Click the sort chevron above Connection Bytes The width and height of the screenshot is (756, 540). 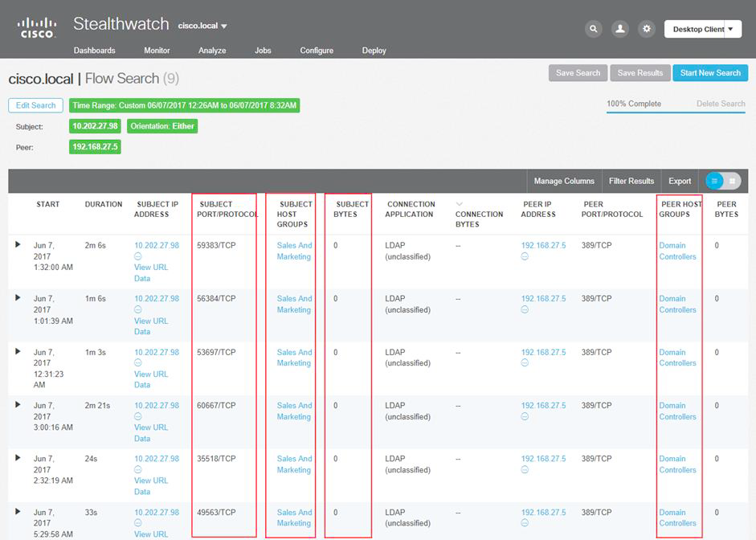pos(459,204)
